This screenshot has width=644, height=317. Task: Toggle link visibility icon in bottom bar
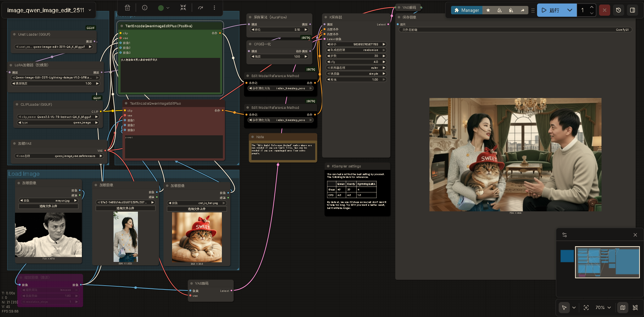635,308
